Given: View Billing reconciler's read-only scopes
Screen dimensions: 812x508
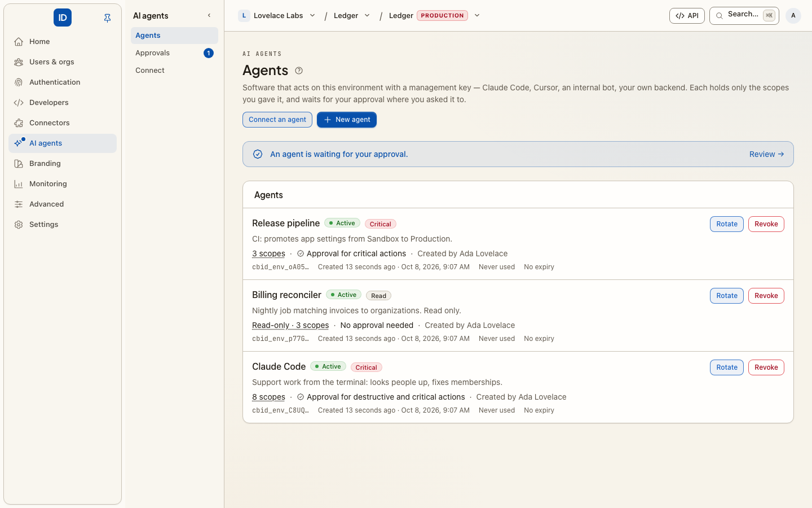Looking at the screenshot, I should click(290, 326).
